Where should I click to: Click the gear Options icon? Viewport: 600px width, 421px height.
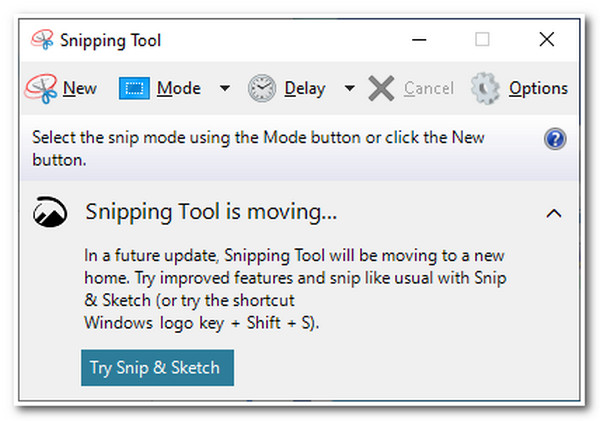coord(485,88)
